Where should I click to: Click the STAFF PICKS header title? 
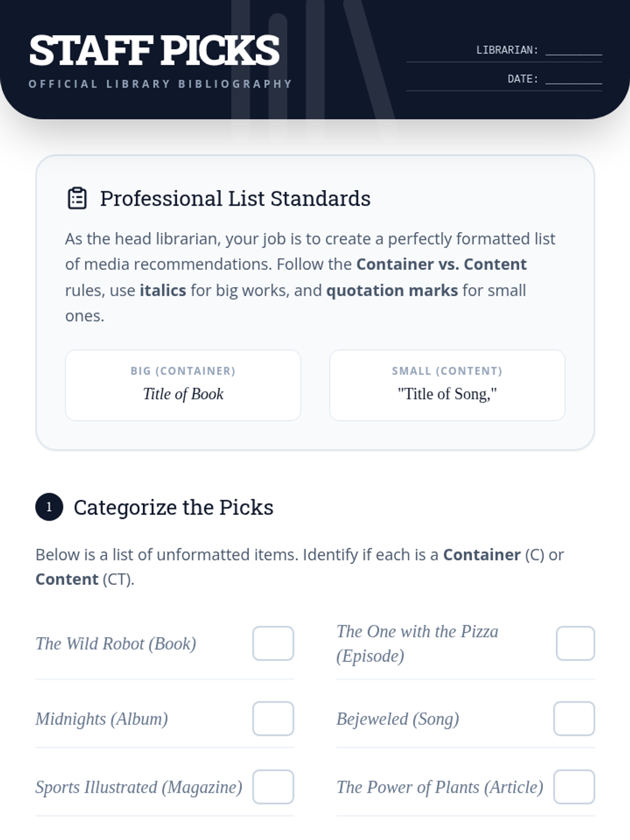click(154, 50)
